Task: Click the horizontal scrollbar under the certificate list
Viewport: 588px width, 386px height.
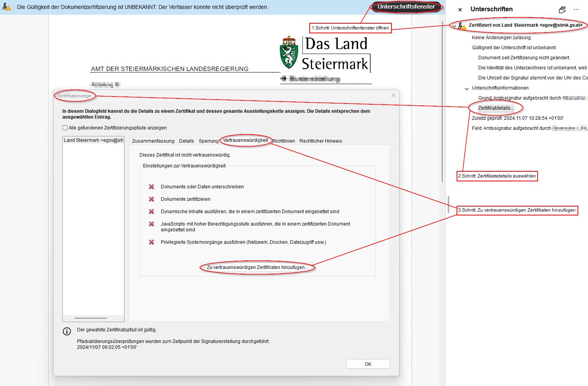Action: 91,318
